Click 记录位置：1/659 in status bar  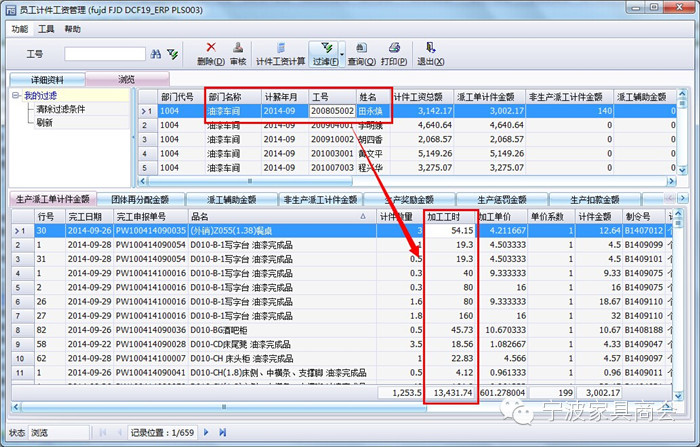[162, 432]
